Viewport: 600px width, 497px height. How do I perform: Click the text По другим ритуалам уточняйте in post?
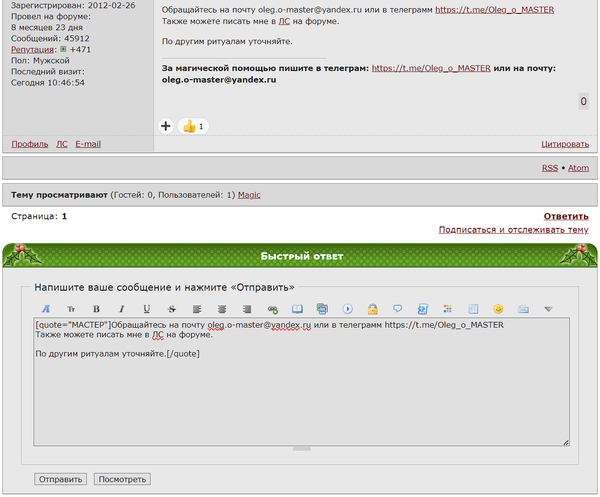(x=227, y=41)
